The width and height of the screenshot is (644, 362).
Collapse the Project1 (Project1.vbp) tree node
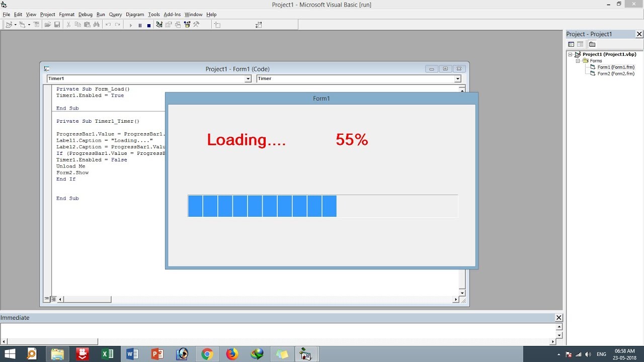click(x=570, y=54)
